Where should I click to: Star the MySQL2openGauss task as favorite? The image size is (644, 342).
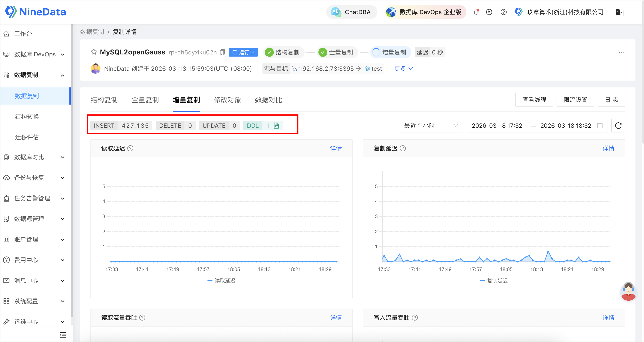pyautogui.click(x=94, y=52)
